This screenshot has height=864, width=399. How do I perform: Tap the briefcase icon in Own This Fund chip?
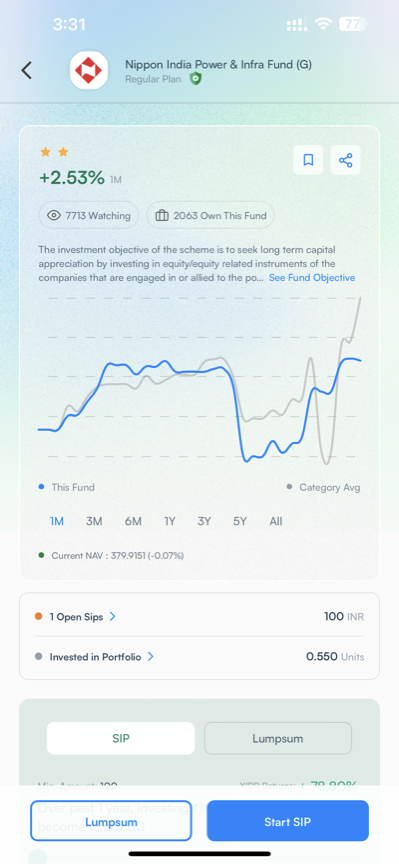click(161, 215)
